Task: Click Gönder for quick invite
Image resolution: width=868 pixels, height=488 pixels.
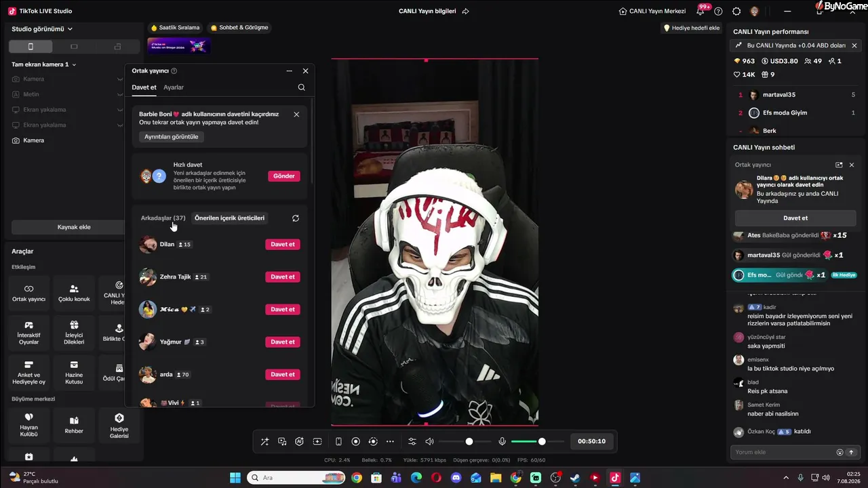Action: [x=284, y=176]
